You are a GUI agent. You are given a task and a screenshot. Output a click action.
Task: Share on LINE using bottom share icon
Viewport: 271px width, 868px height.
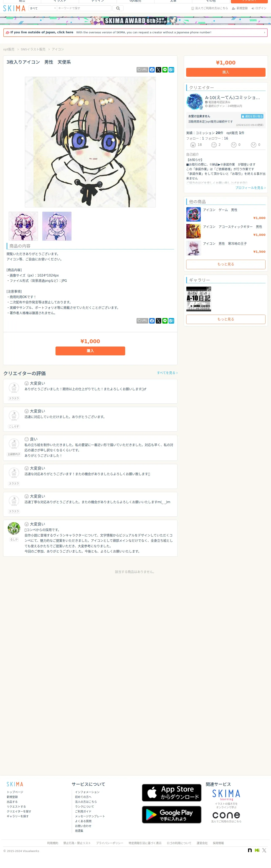pyautogui.click(x=165, y=320)
